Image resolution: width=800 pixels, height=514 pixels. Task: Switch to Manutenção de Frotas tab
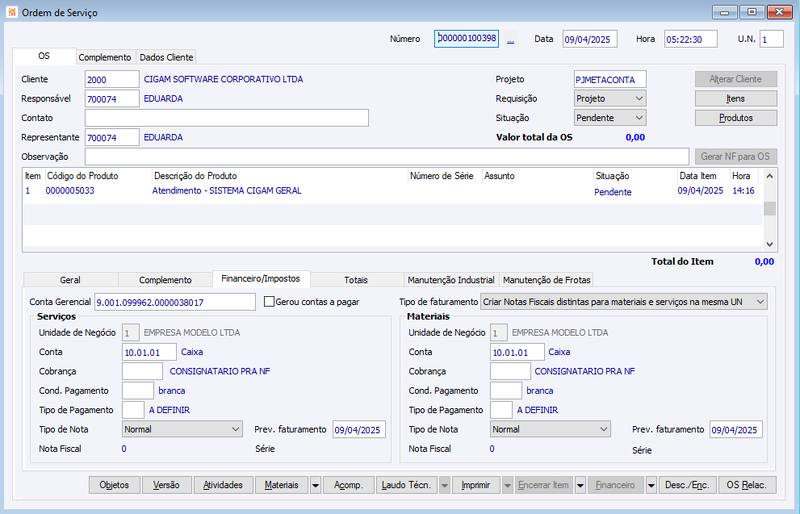546,280
